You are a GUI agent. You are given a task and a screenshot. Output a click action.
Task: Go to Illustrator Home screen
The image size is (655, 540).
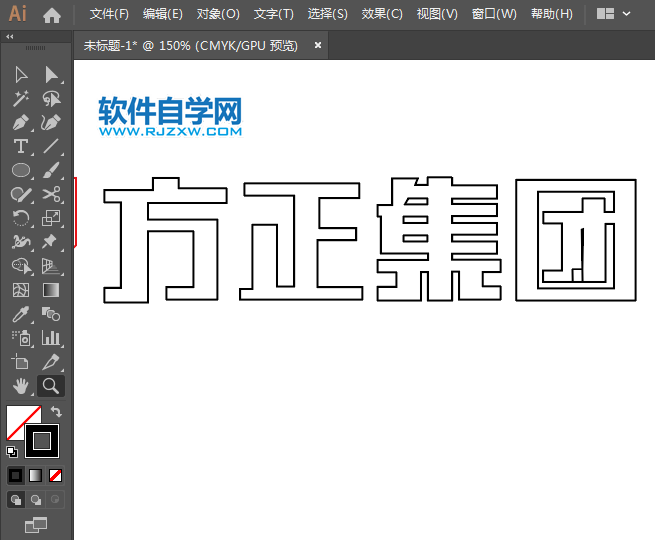[52, 16]
